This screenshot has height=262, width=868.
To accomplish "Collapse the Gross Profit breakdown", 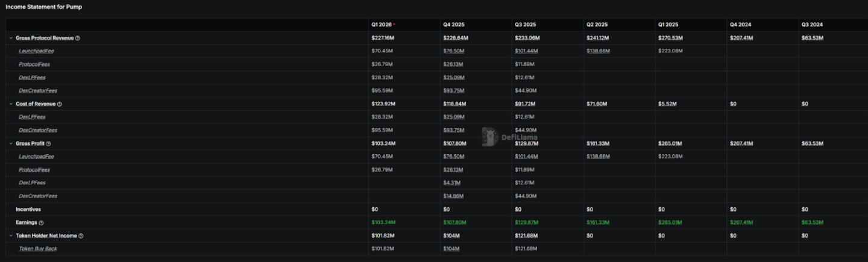I will pyautogui.click(x=11, y=144).
